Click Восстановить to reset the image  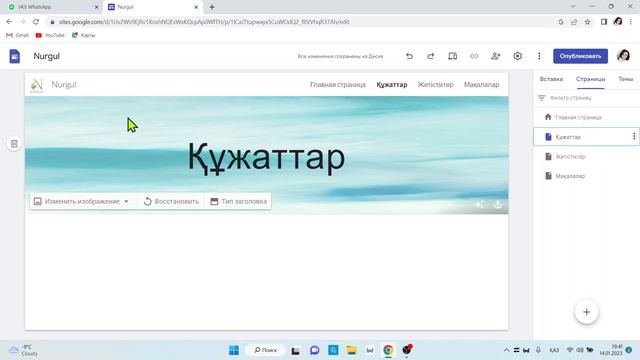(171, 201)
